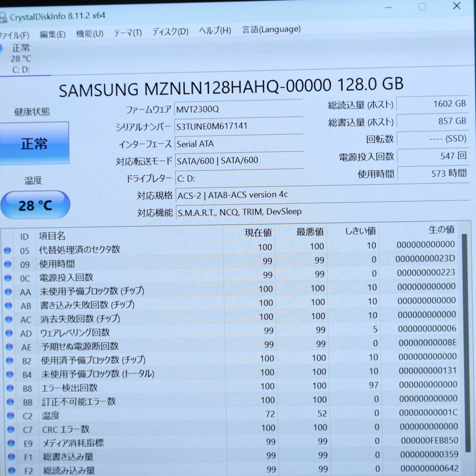The image size is (476, 476).
Task: Click status dot for 09 使用時間
Action: pos(8,265)
